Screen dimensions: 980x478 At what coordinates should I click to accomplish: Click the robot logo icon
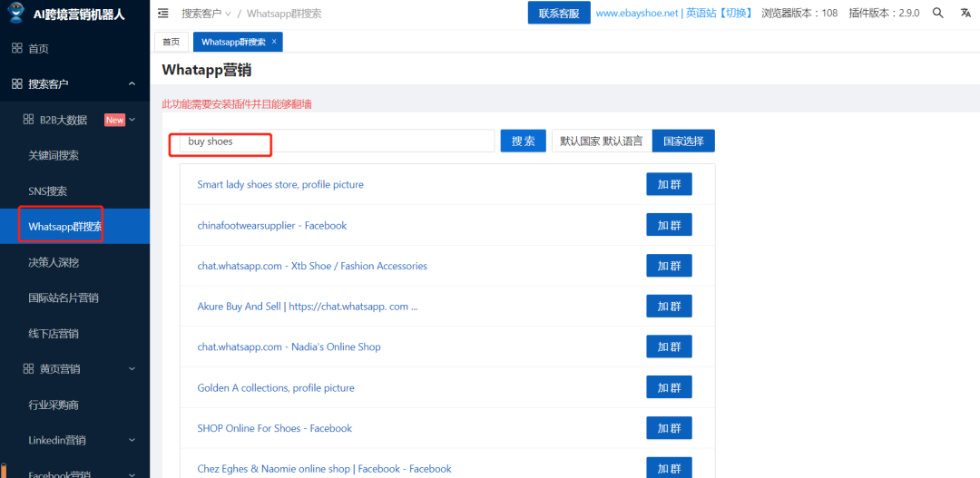(16, 13)
